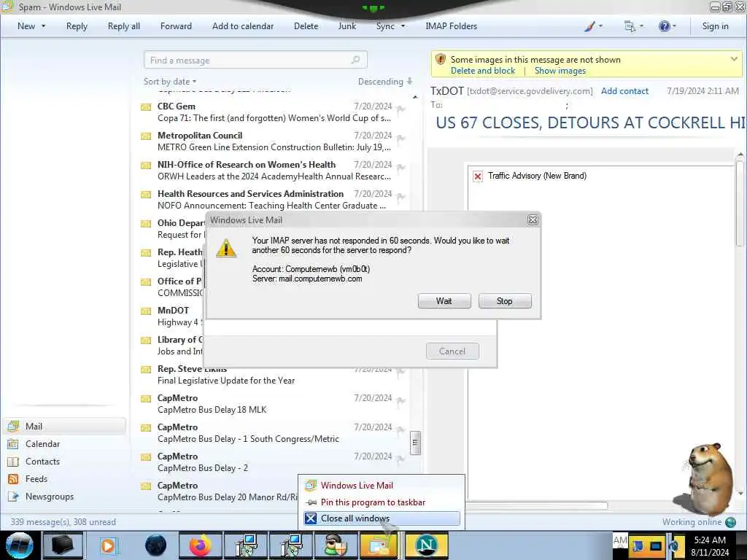Open Netscape from the taskbar

tap(426, 545)
